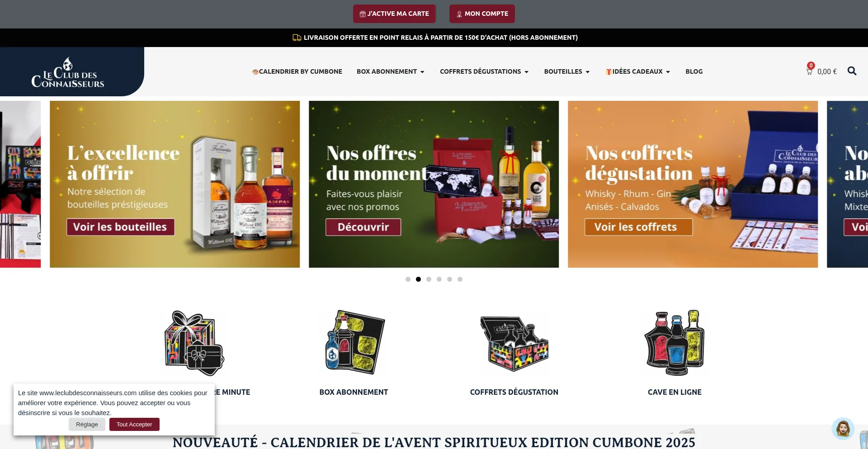The image size is (868, 449).
Task: Click the Voir les coffrets banner button
Action: coord(638,227)
